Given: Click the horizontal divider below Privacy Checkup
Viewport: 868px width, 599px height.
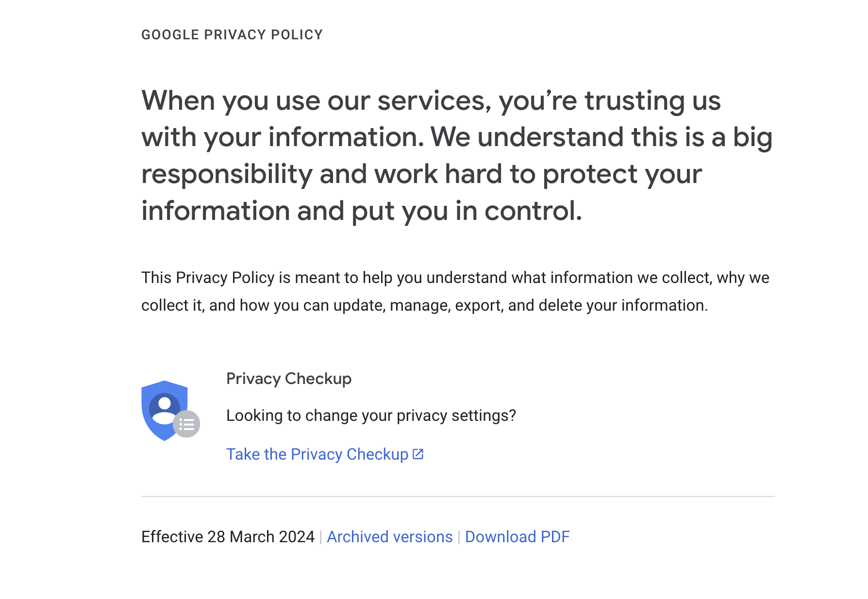Looking at the screenshot, I should [x=458, y=497].
